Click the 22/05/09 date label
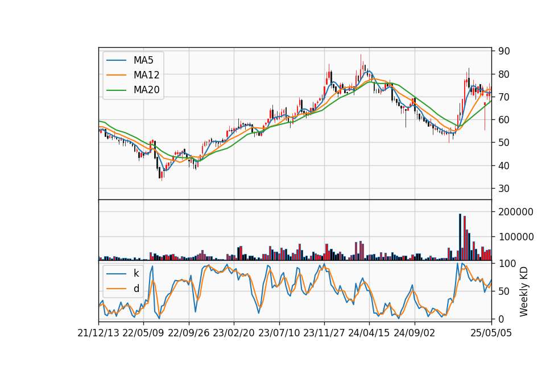The width and height of the screenshot is (546, 392). pos(143,333)
